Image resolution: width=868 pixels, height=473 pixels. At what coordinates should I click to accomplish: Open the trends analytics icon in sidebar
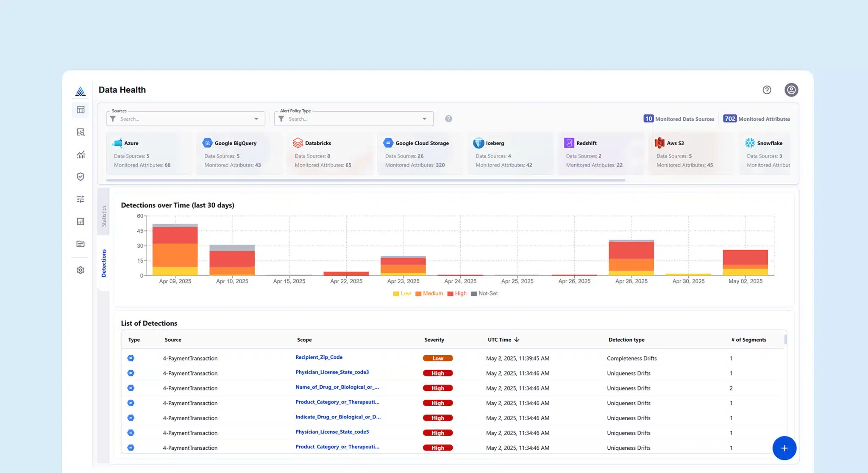(81, 155)
